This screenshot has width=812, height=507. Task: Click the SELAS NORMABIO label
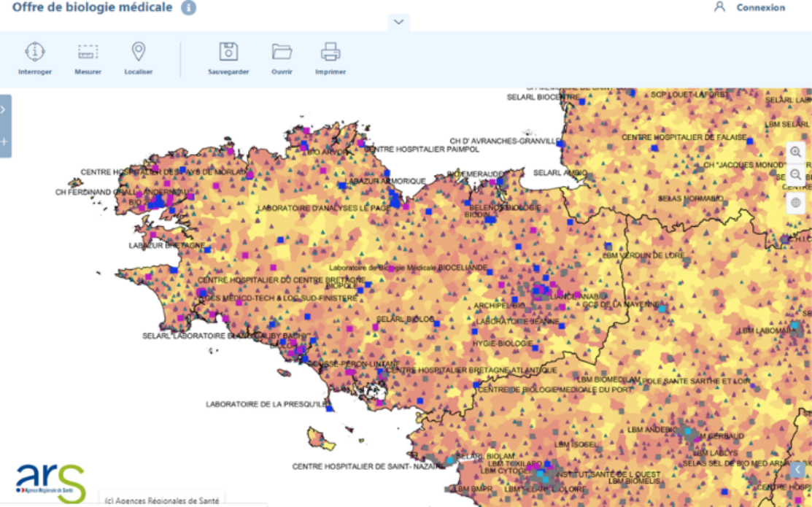pos(691,198)
